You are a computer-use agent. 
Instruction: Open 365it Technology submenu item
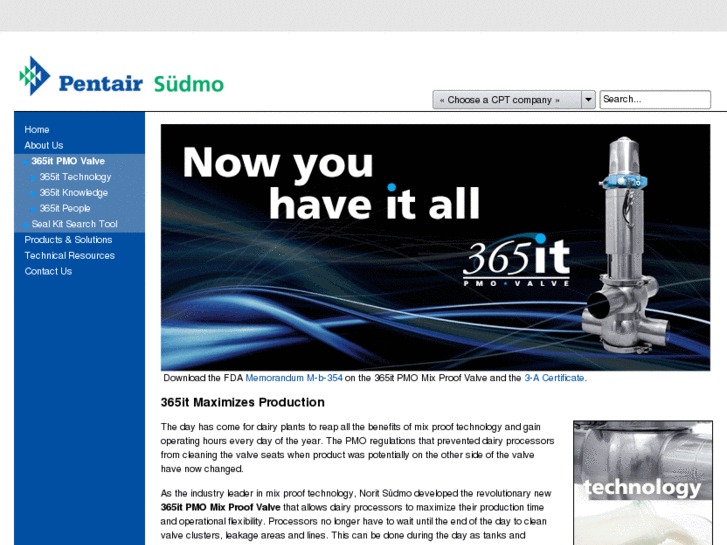(75, 177)
